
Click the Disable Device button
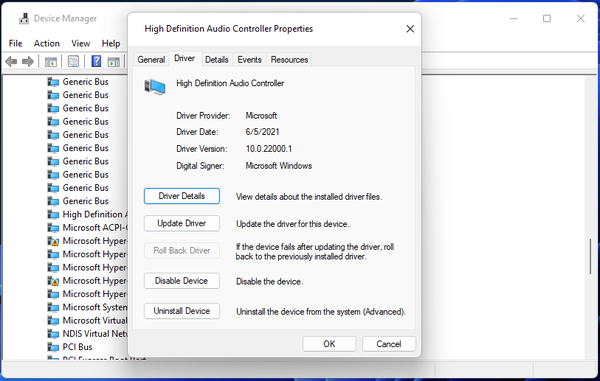tap(182, 281)
